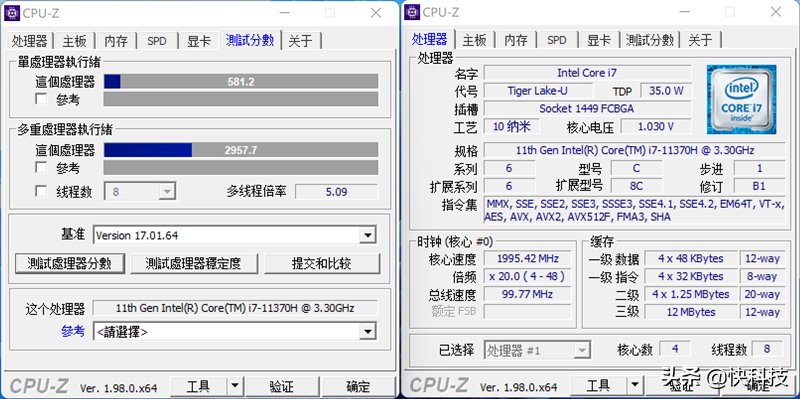The height and width of the screenshot is (399, 800).
Task: Click multi-thread score bar showing 2957.7
Action: coord(241,150)
